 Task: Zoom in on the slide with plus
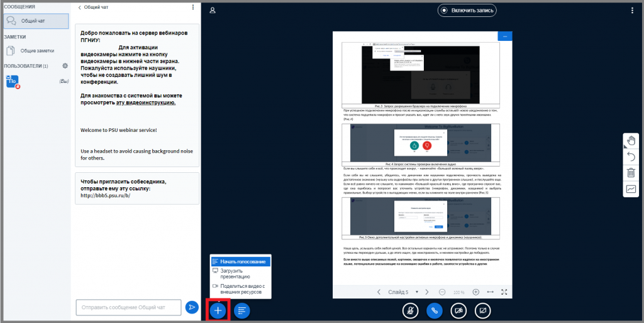[475, 292]
